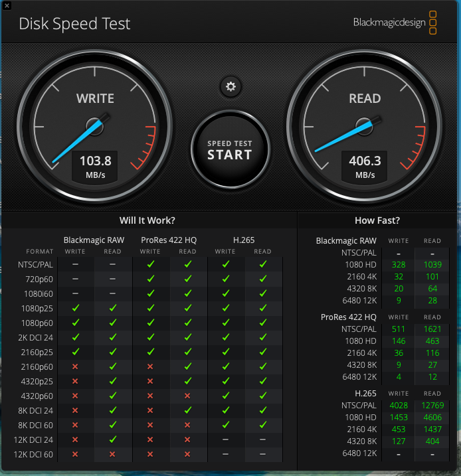Click the 4320p60 H.265 read checkmark

[263, 396]
